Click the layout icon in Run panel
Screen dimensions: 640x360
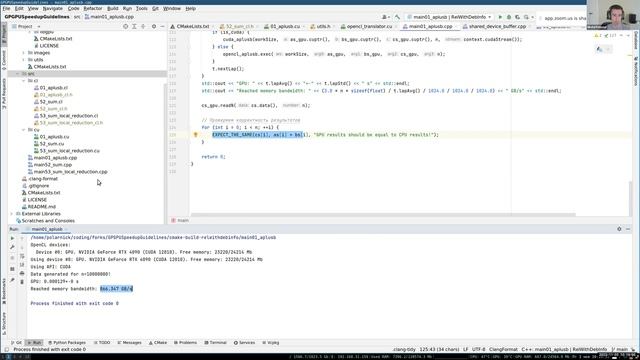tap(12, 269)
